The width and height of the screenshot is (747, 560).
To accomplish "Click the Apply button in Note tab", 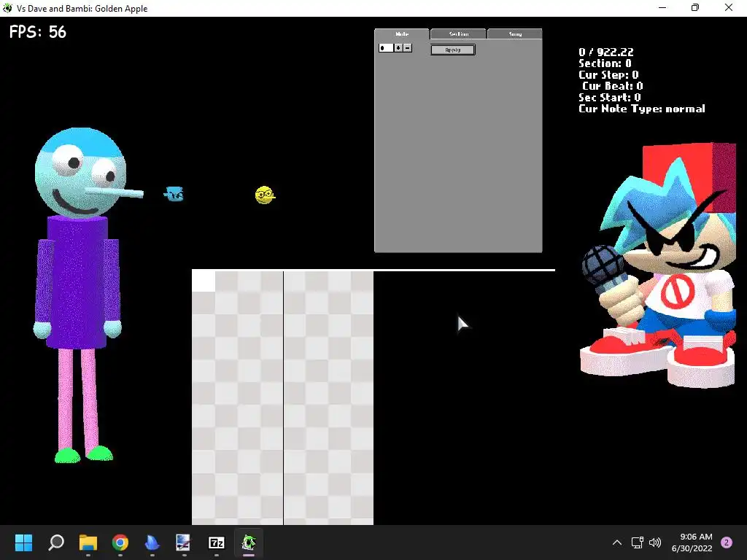I will (x=452, y=50).
